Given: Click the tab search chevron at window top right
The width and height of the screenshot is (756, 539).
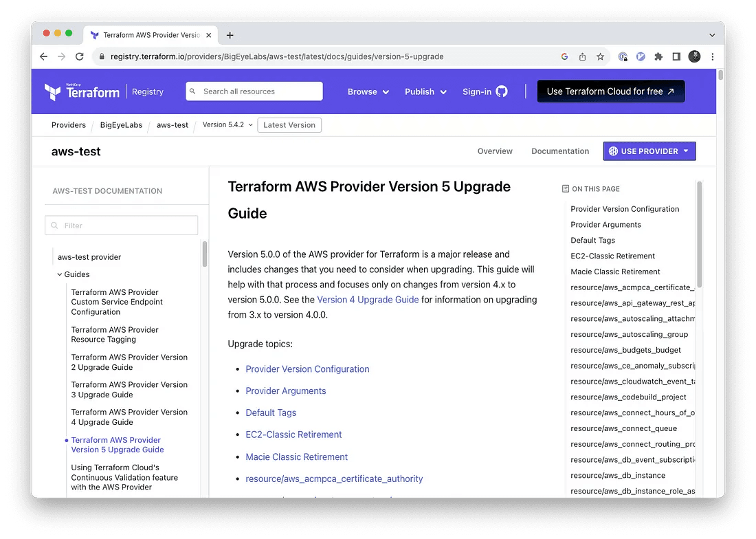Looking at the screenshot, I should click(x=712, y=35).
